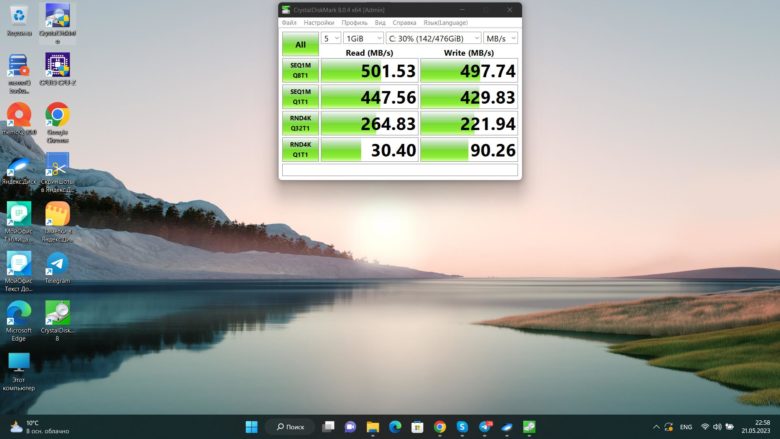This screenshot has width=780, height=439.
Task: Select the Telegram desktop shortcut
Action: pos(57,267)
